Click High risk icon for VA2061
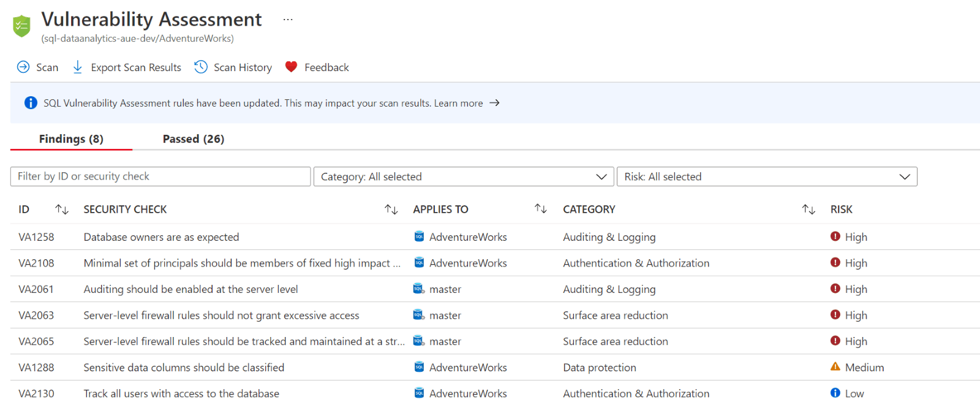Image resolution: width=980 pixels, height=405 pixels. click(835, 289)
